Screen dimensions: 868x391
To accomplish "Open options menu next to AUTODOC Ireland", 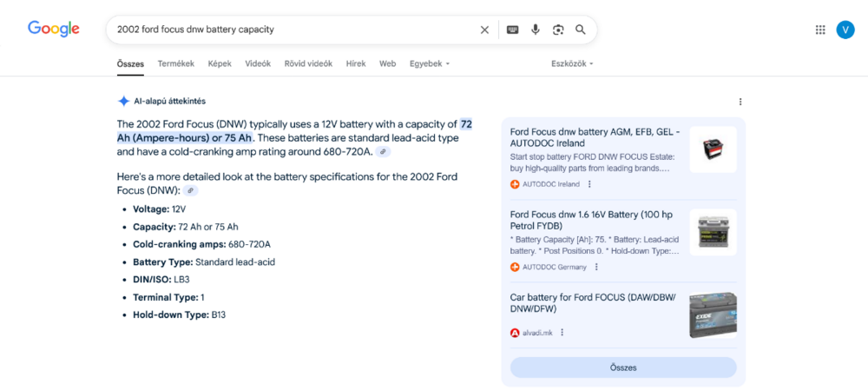I will click(589, 184).
